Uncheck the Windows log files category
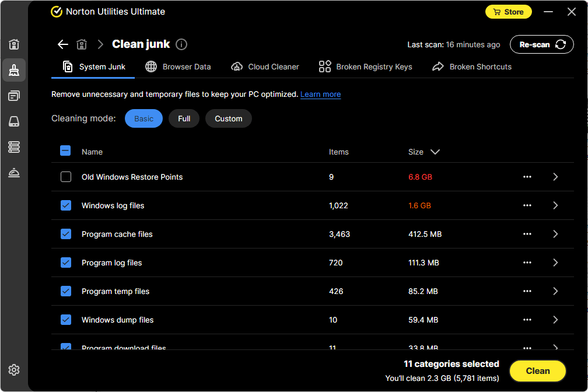Image resolution: width=588 pixels, height=392 pixels. click(x=65, y=205)
